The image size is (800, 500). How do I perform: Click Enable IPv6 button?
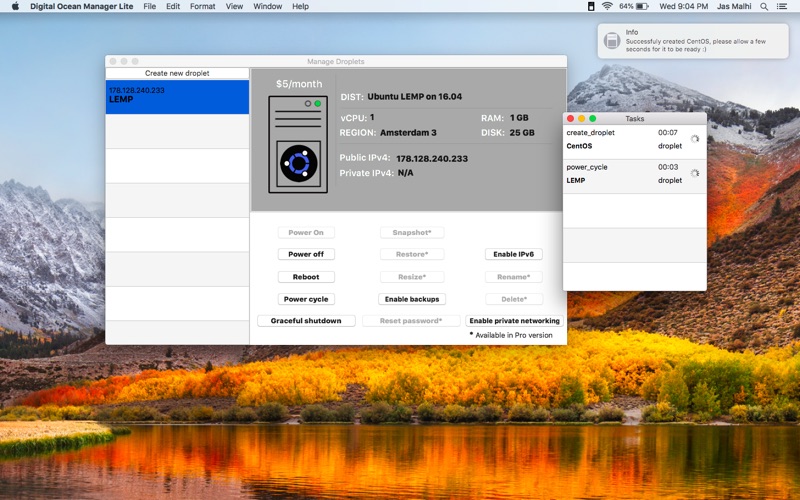[x=514, y=254]
